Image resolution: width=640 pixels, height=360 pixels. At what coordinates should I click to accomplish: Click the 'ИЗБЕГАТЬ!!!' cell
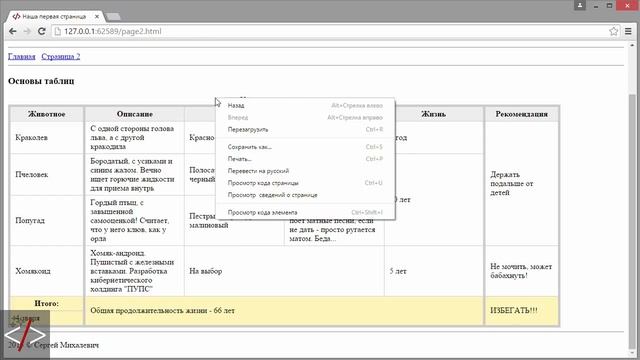(x=521, y=311)
